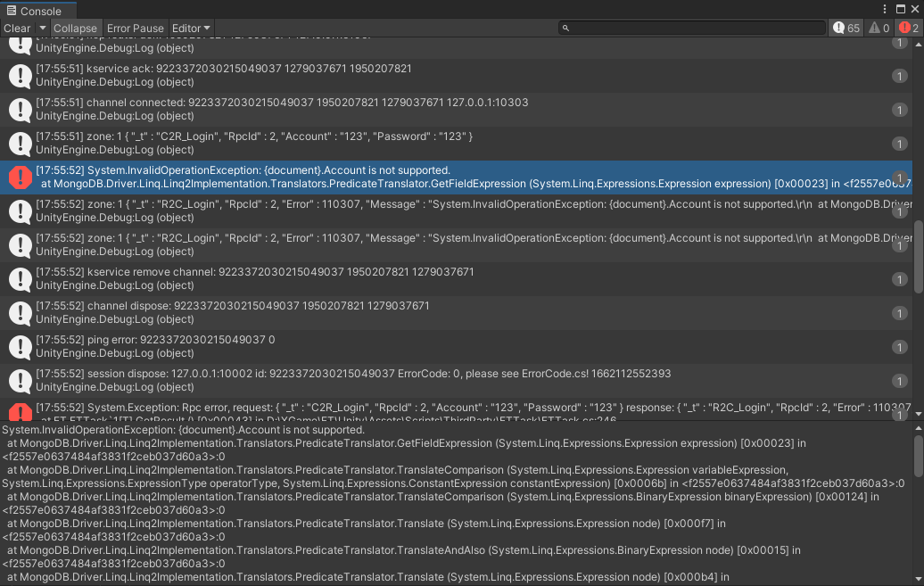This screenshot has height=586, width=924.
Task: Maximize the Console panel
Action: click(x=901, y=9)
